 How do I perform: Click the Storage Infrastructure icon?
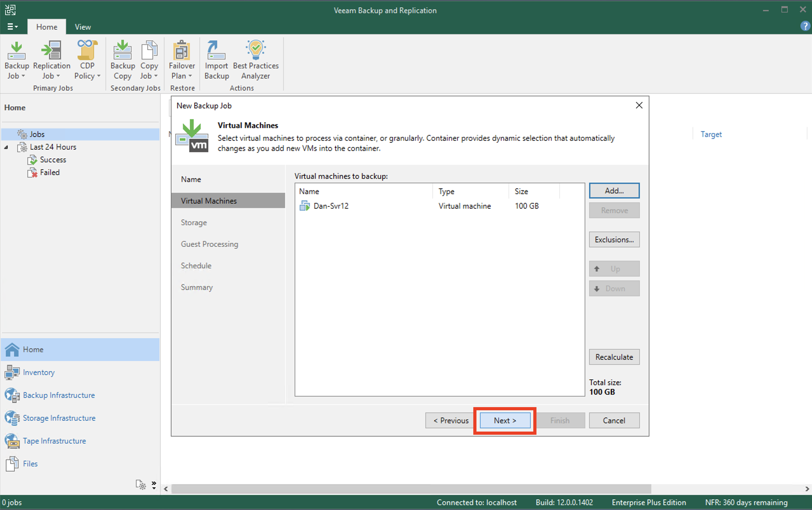click(12, 418)
